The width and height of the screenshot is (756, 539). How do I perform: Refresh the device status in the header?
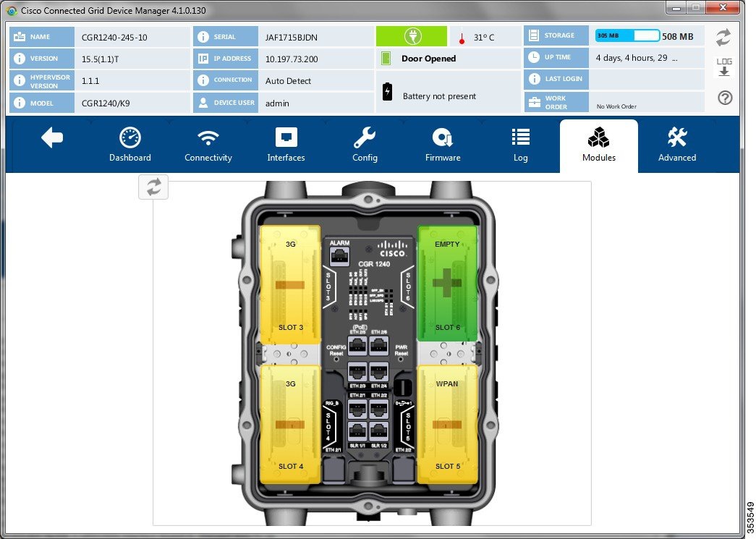723,38
